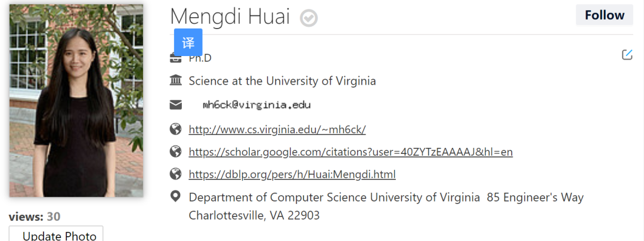This screenshot has width=644, height=241.
Task: Open the blue translate icon
Action: click(x=188, y=42)
